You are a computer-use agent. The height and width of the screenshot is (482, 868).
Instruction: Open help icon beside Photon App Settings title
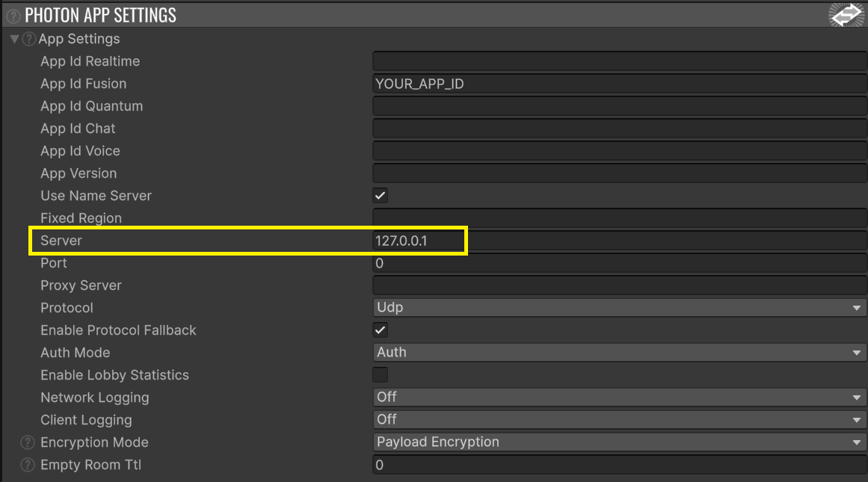click(x=13, y=16)
